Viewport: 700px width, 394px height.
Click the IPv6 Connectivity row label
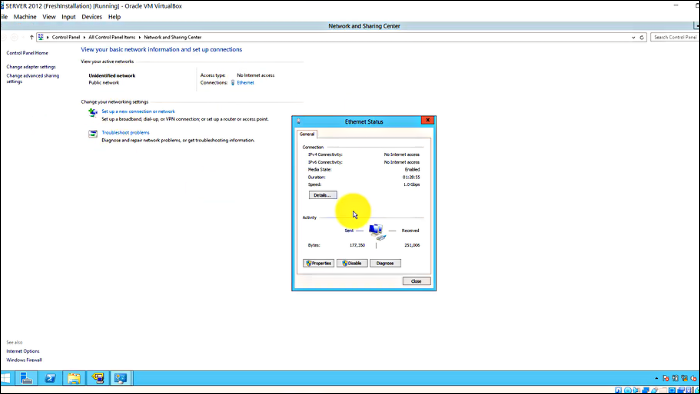tap(325, 162)
